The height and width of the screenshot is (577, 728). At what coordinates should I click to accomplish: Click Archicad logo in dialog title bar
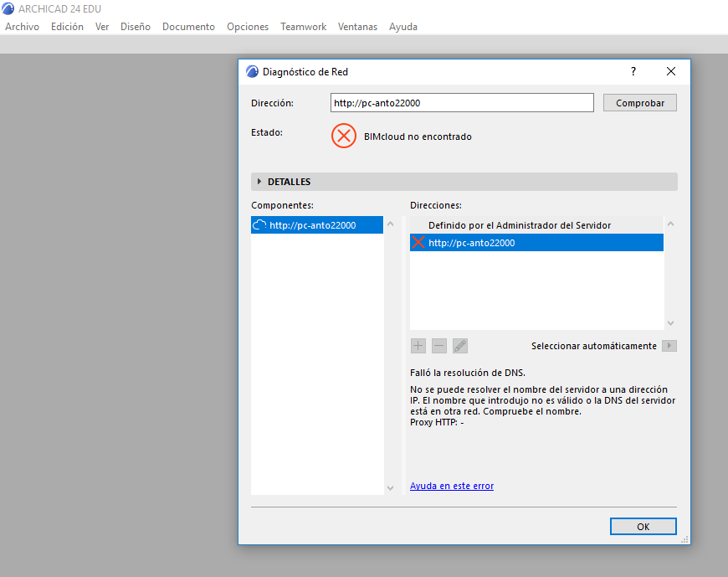[x=252, y=71]
